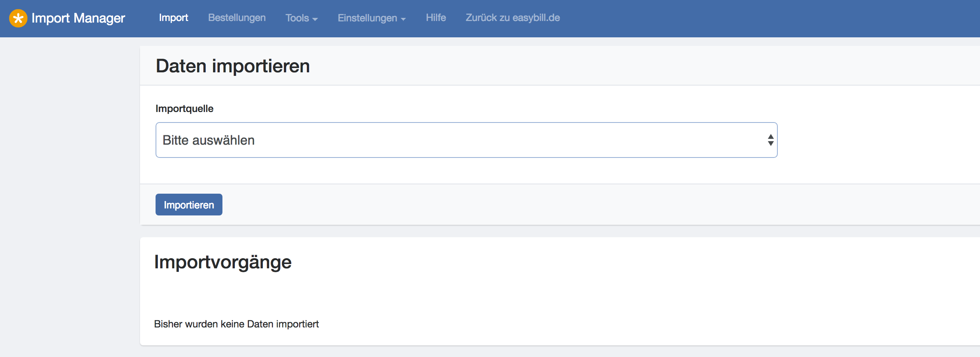This screenshot has width=980, height=357.
Task: Select the Importvorgänge heading
Action: click(223, 262)
